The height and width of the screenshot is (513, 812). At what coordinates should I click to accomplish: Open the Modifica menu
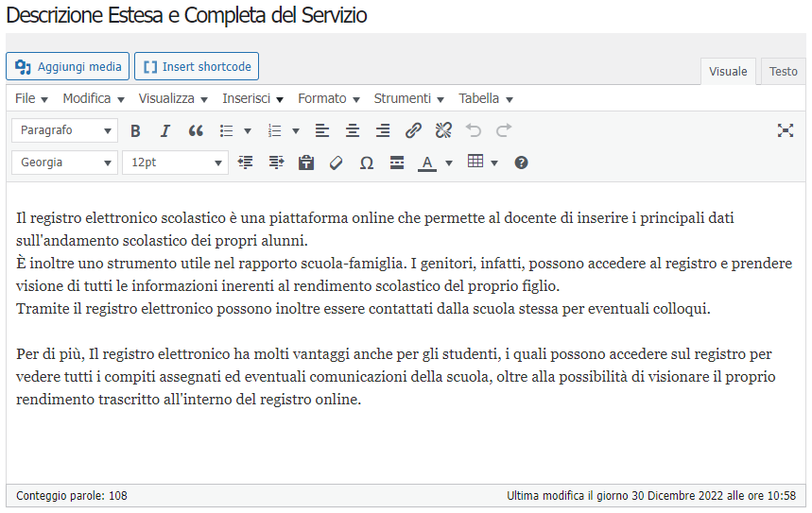[94, 98]
